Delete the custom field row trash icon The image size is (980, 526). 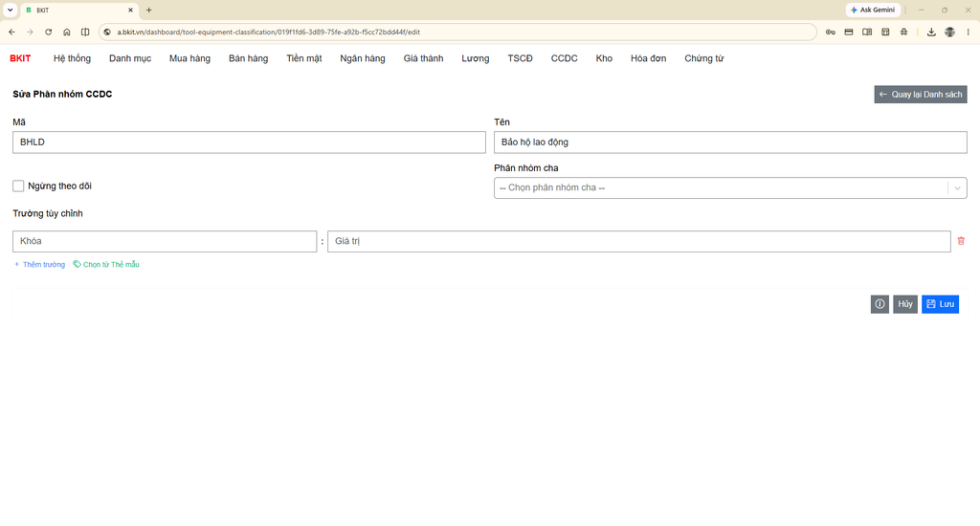[961, 241]
